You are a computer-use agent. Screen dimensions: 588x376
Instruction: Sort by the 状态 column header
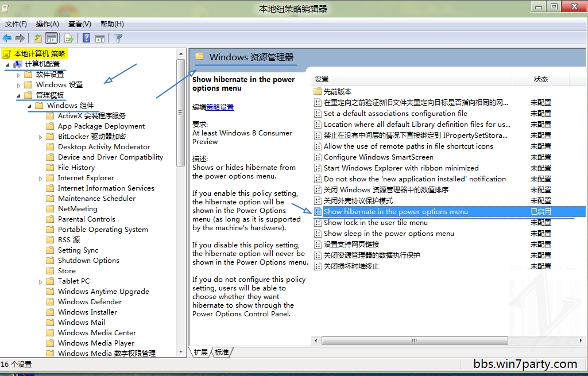point(541,79)
